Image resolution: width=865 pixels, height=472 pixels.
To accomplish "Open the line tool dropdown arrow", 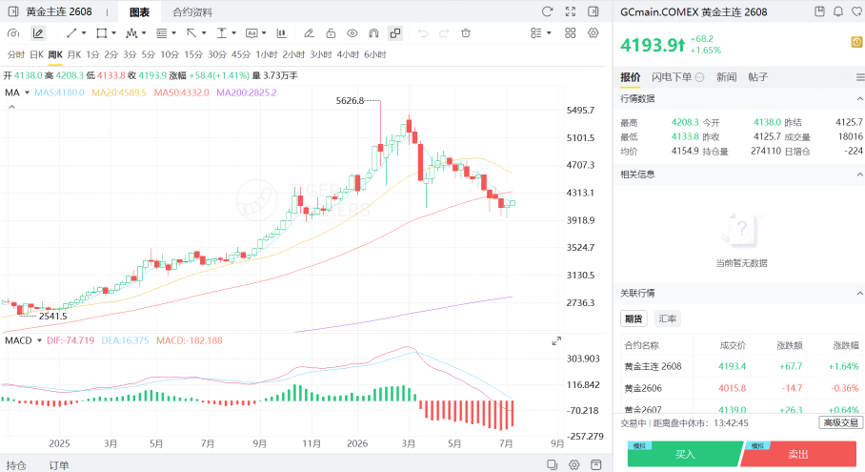I will (x=84, y=33).
